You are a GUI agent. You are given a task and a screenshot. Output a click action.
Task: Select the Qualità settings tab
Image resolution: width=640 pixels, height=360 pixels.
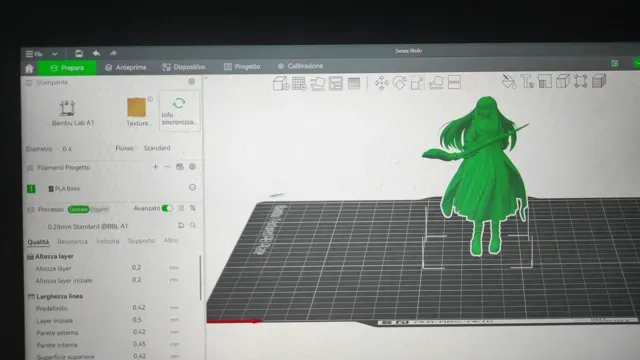[x=38, y=242]
